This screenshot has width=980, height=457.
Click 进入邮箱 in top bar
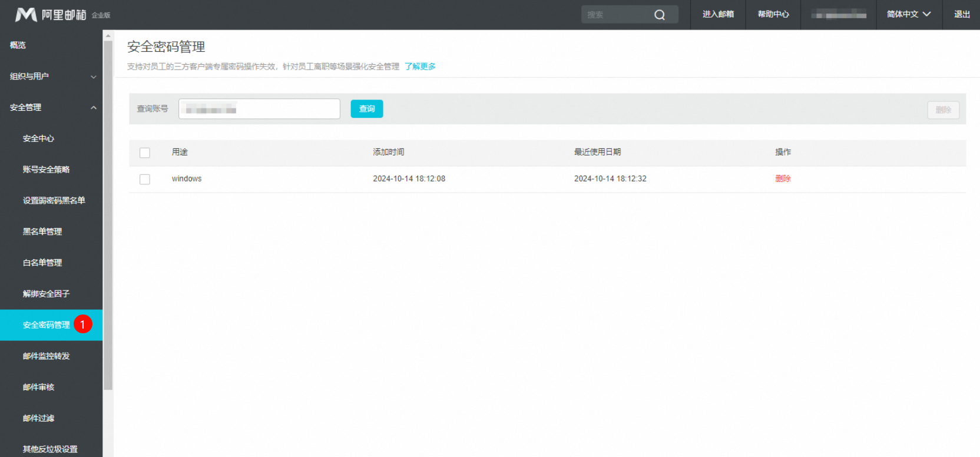(717, 14)
